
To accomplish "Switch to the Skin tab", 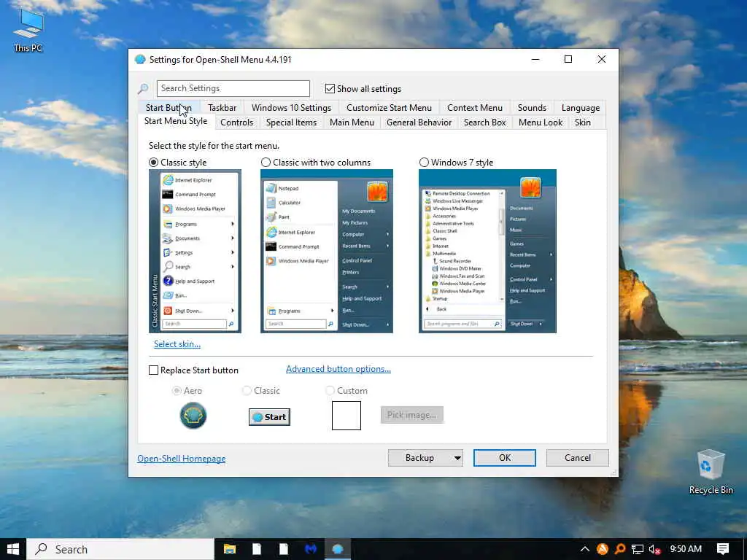I will pos(583,122).
